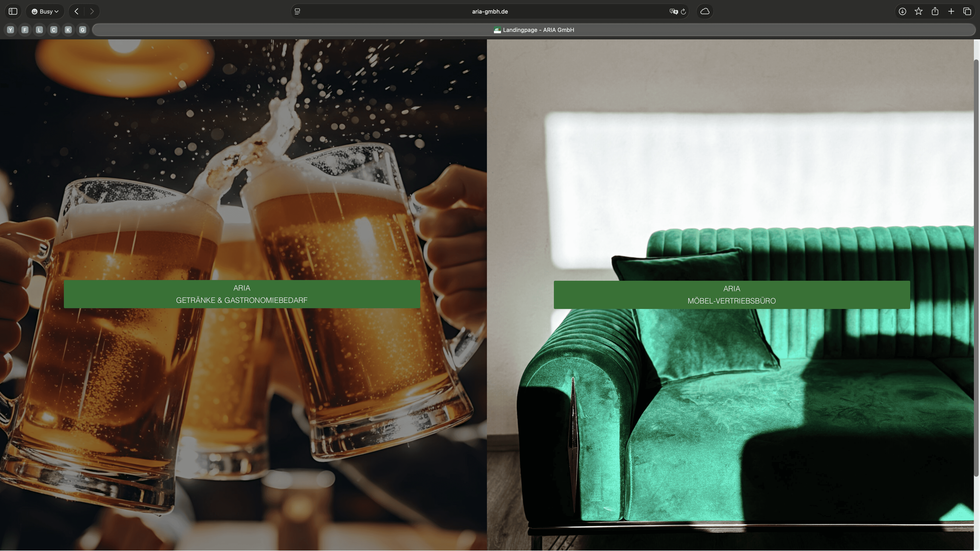Bookmark page with star icon
The image size is (980, 551).
coord(918,11)
